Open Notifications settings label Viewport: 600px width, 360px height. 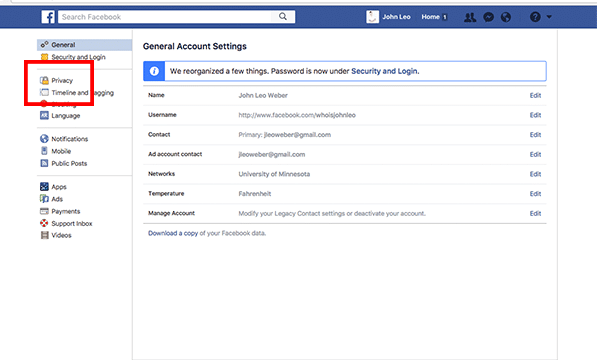point(70,139)
